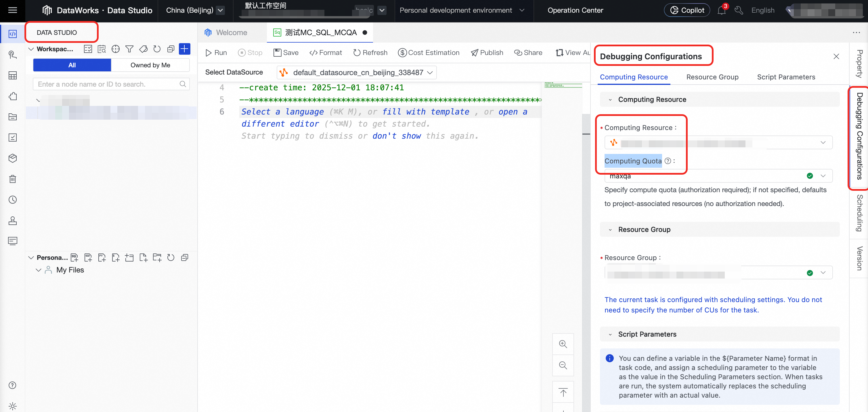868x412 pixels.
Task: Expand the My Files tree item
Action: click(x=39, y=270)
